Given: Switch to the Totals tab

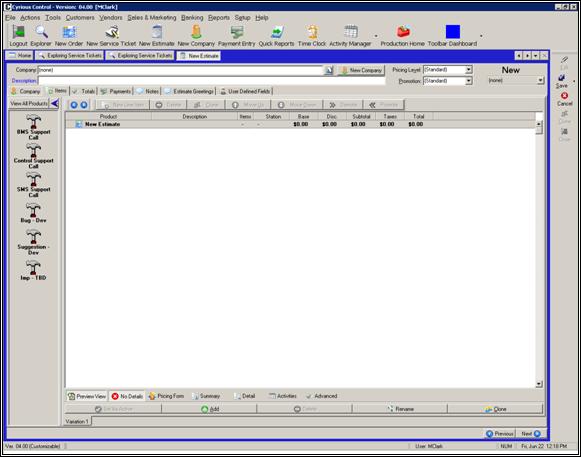Looking at the screenshot, I should tap(84, 91).
